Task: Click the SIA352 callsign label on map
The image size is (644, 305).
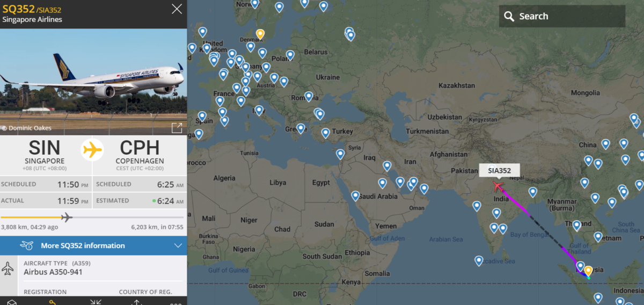Action: pyautogui.click(x=499, y=171)
